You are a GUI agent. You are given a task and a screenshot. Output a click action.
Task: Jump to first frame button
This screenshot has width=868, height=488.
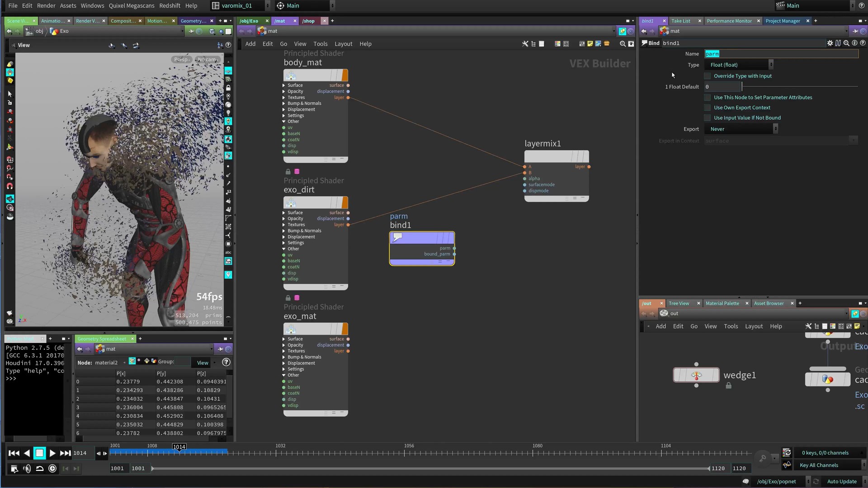pyautogui.click(x=14, y=453)
